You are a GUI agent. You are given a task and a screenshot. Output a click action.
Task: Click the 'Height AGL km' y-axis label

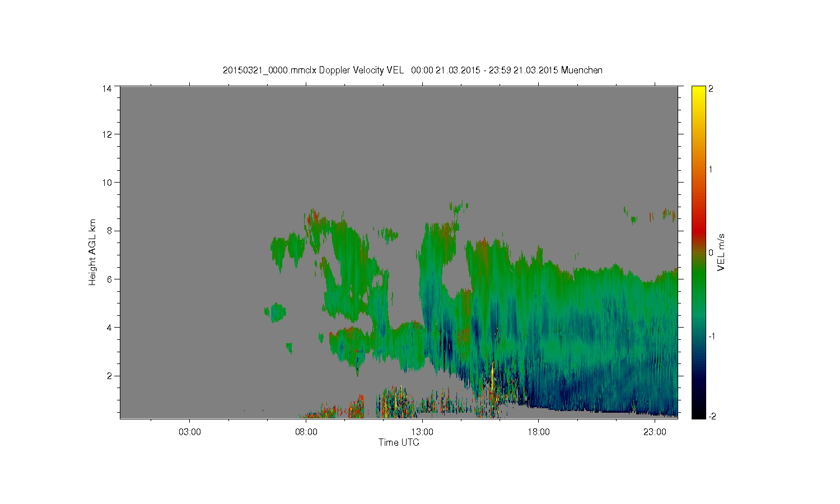click(92, 252)
